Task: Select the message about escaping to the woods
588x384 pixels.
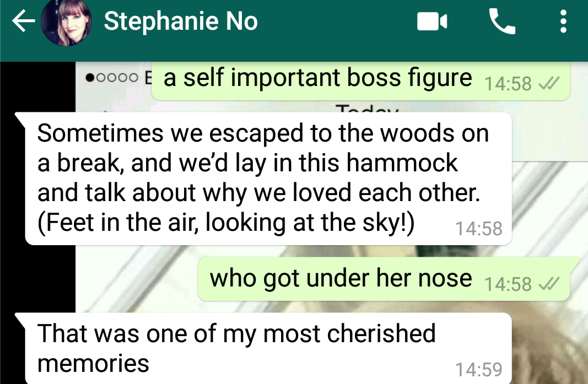Action: coord(264,179)
